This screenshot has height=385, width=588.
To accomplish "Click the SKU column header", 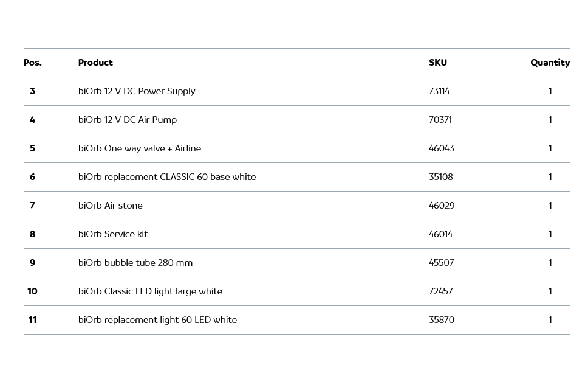I will point(437,63).
